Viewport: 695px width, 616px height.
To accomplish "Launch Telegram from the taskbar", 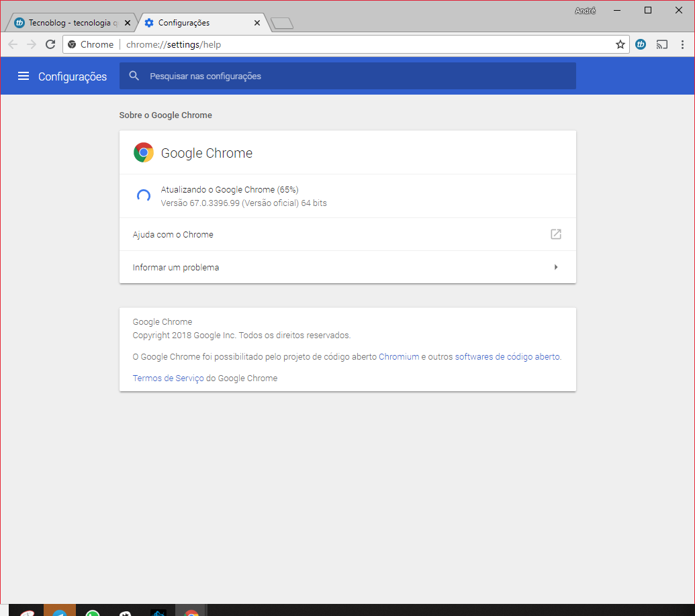I will [x=60, y=611].
